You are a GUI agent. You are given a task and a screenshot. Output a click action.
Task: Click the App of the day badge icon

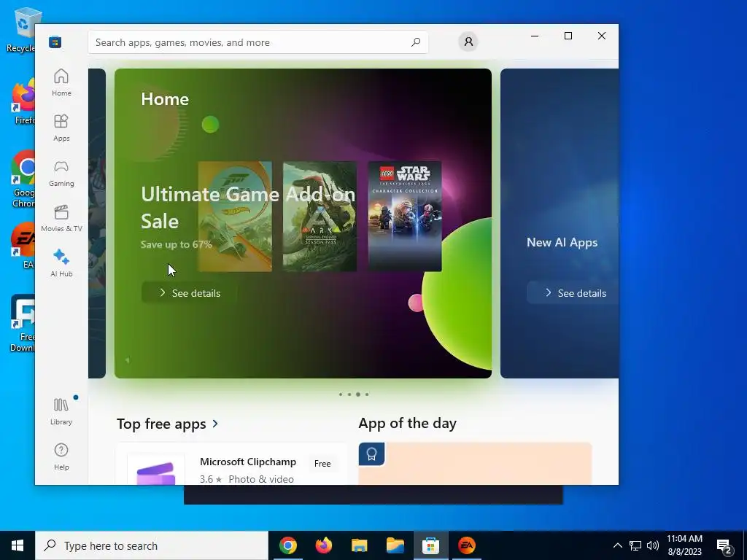pos(371,454)
